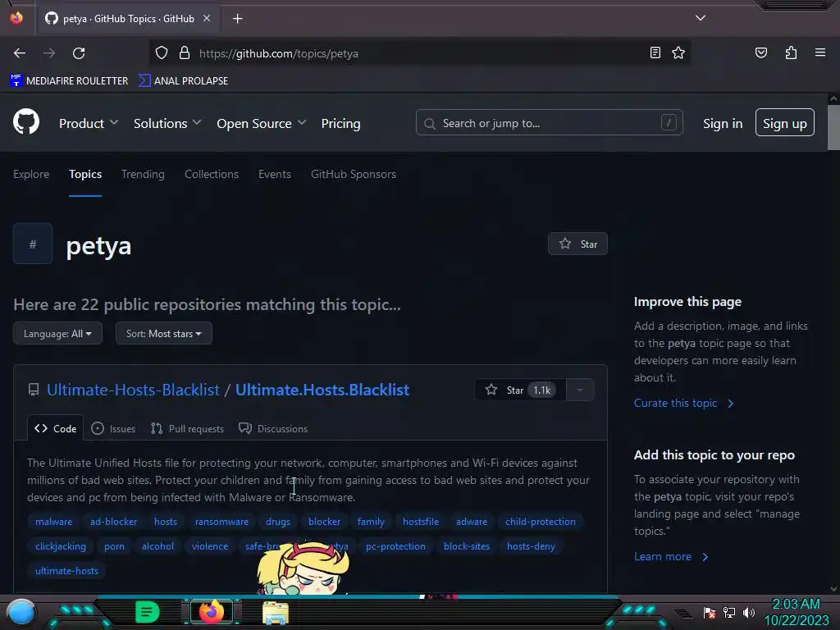This screenshot has height=630, width=840.
Task: Toggle reader view icon in address bar
Action: pos(655,52)
